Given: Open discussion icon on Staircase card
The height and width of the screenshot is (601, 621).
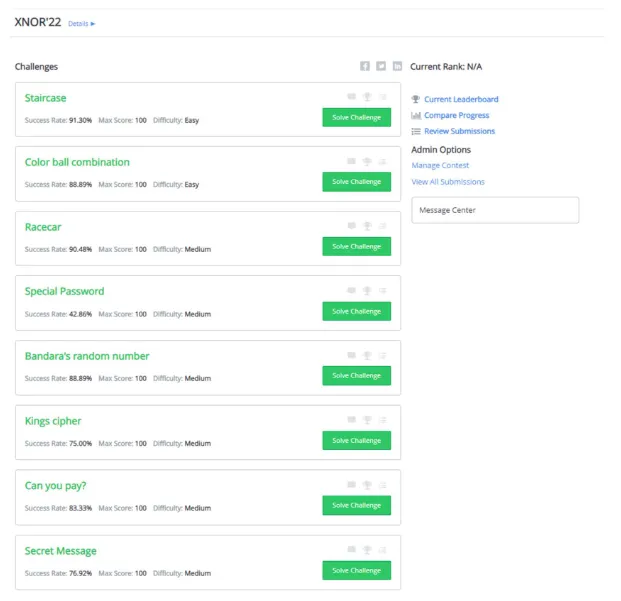Looking at the screenshot, I should [351, 97].
